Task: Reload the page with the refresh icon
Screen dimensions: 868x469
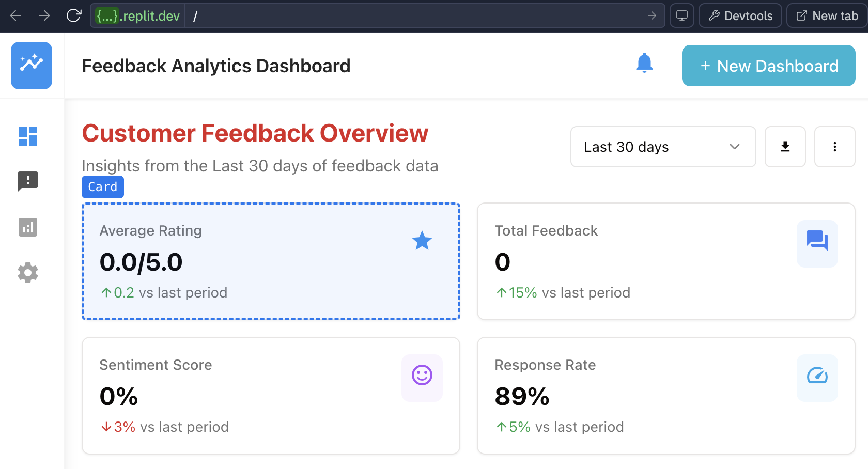Action: 74,15
